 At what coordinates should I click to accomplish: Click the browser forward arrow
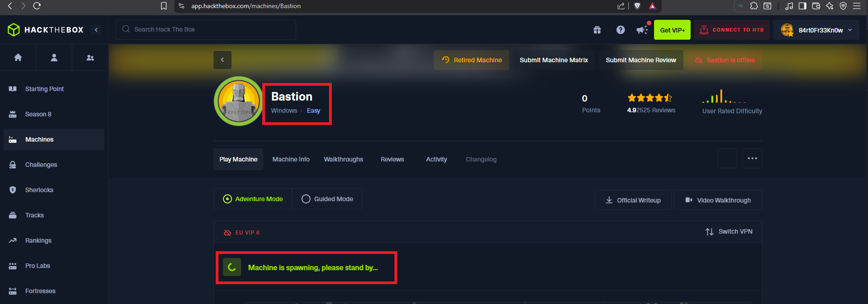23,6
